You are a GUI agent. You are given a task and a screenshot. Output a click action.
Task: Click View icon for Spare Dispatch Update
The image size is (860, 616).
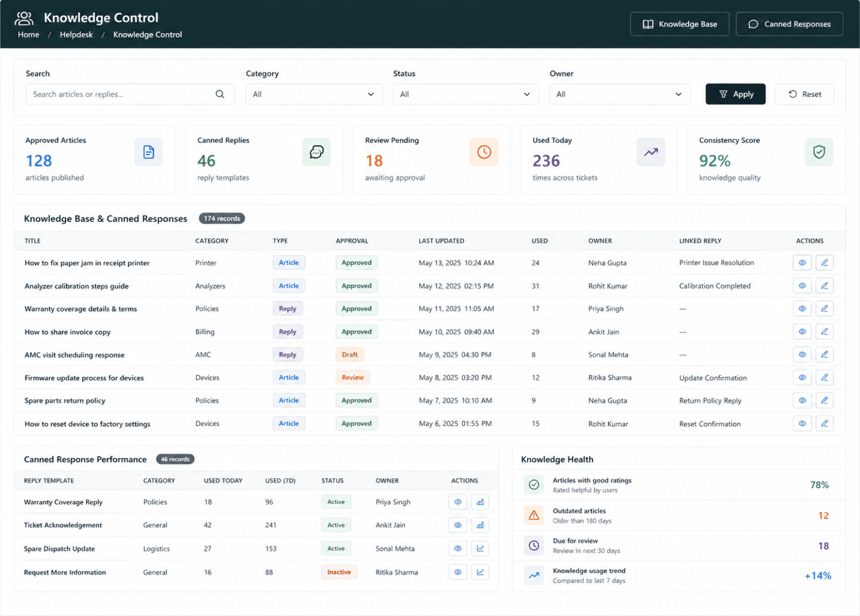(x=457, y=548)
